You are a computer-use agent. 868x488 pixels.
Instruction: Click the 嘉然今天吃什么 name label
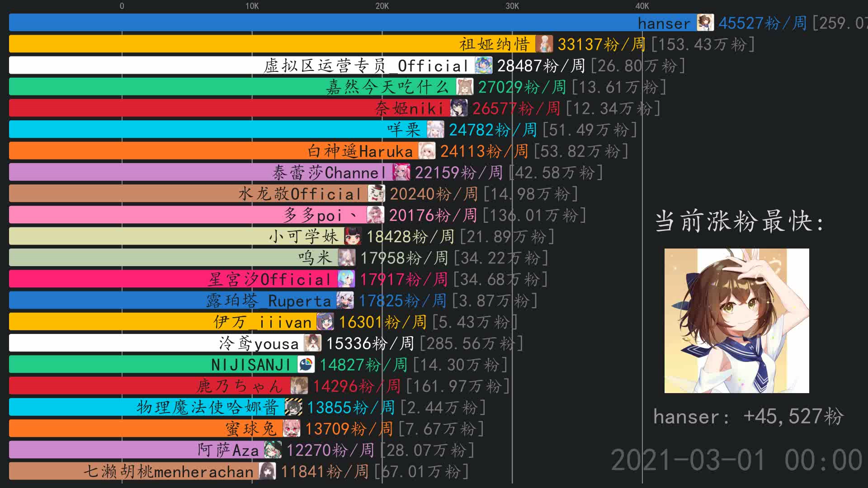point(387,87)
